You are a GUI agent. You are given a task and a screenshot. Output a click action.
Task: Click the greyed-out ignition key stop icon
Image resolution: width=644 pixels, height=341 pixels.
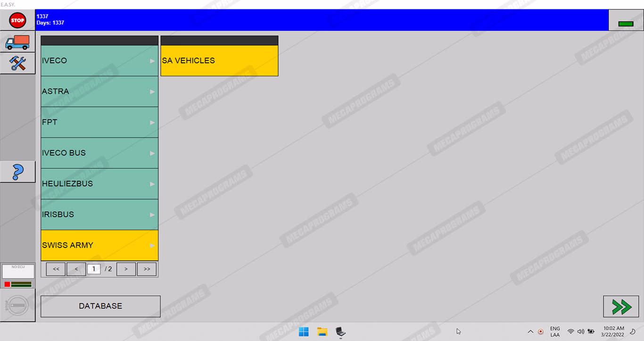(x=18, y=305)
